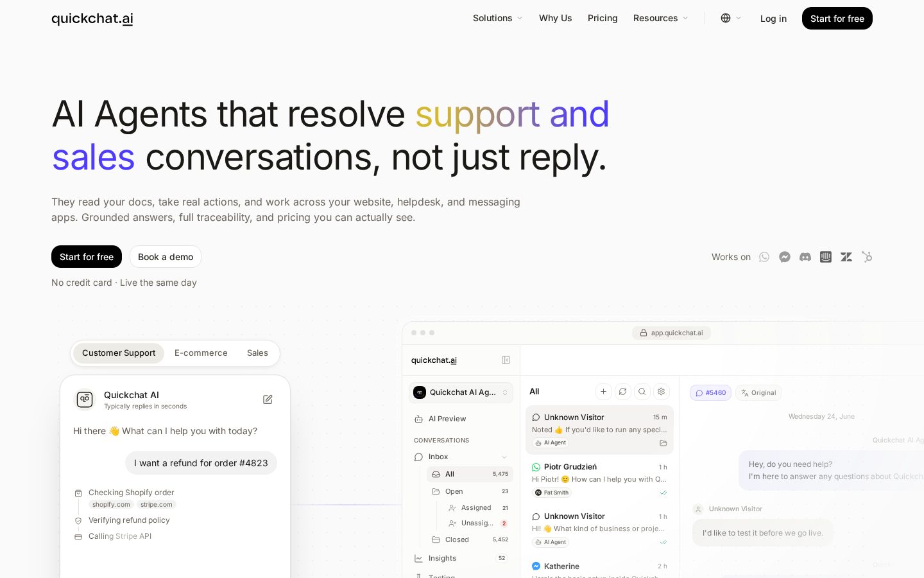Click the Checking Shopify order step icon
924x578 pixels.
[x=78, y=493]
